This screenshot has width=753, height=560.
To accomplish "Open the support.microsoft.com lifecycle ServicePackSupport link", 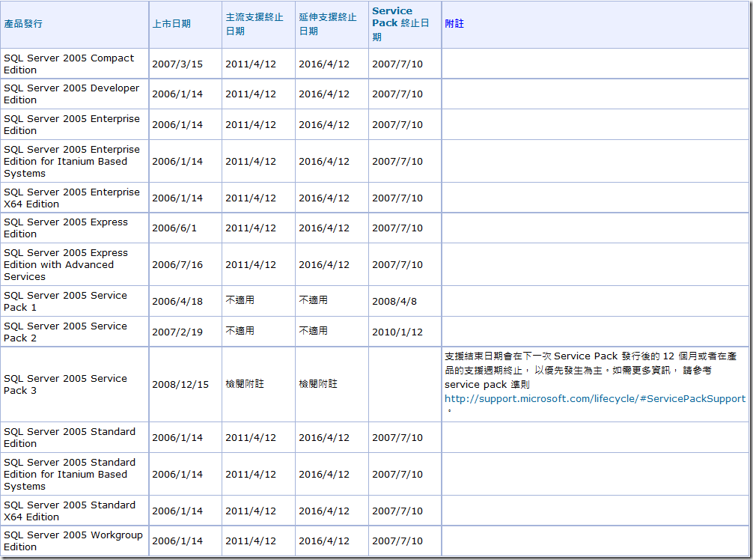I will (594, 398).
